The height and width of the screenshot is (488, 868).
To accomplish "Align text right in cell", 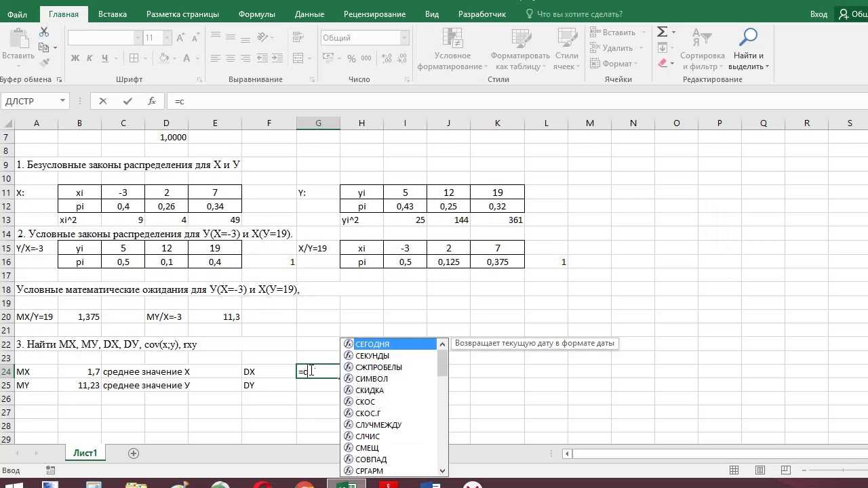I will pos(245,58).
